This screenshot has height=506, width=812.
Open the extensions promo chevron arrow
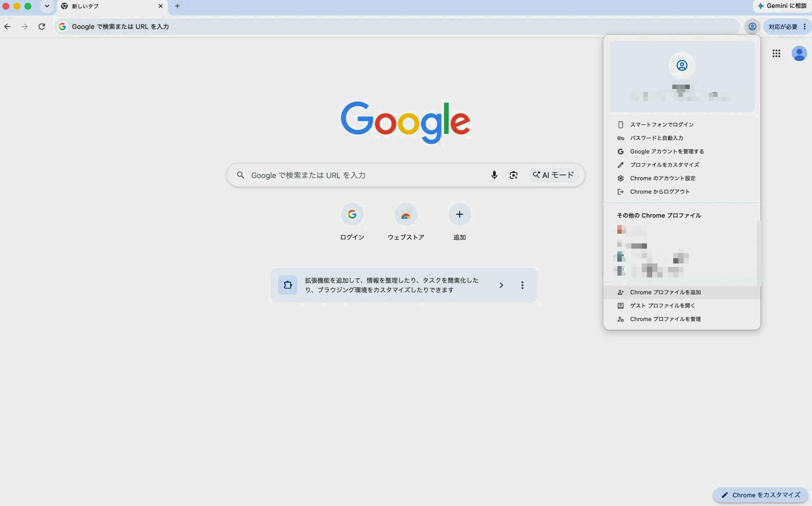click(501, 285)
